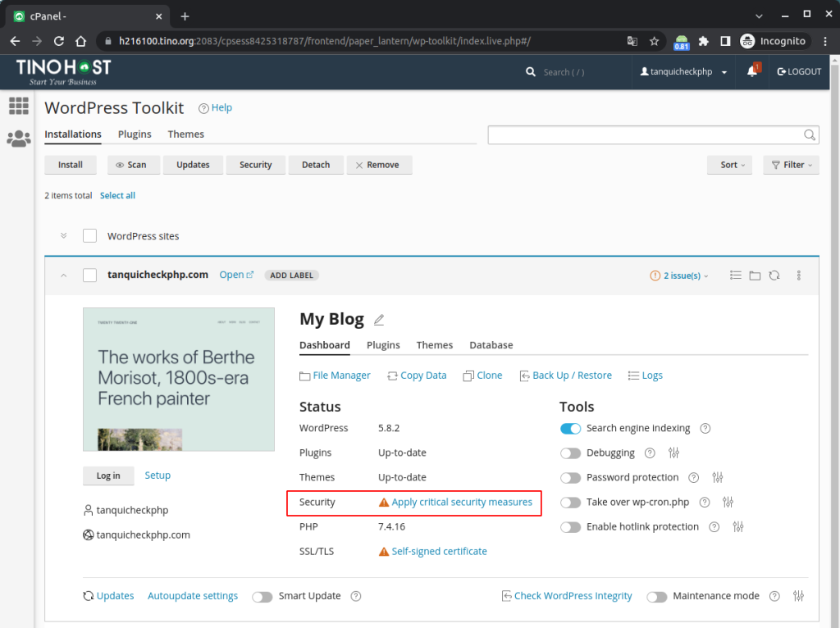Open the Back Up / Restore link
The image size is (840, 628).
[566, 375]
